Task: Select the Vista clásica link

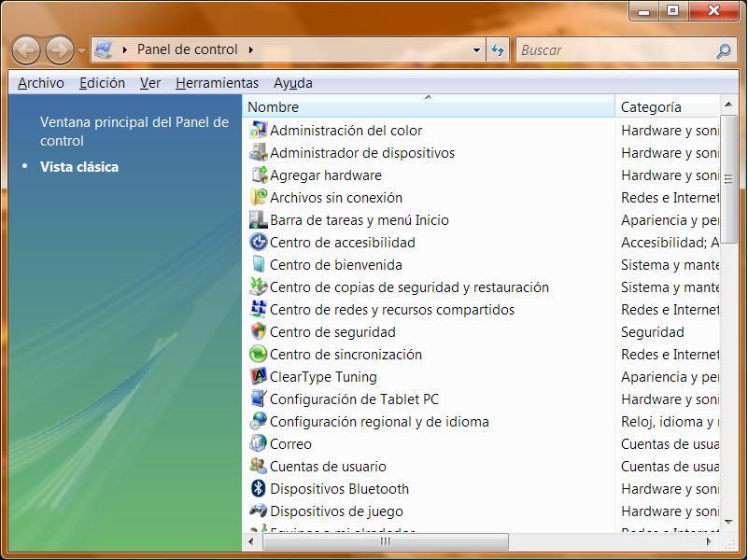Action: coord(79,167)
